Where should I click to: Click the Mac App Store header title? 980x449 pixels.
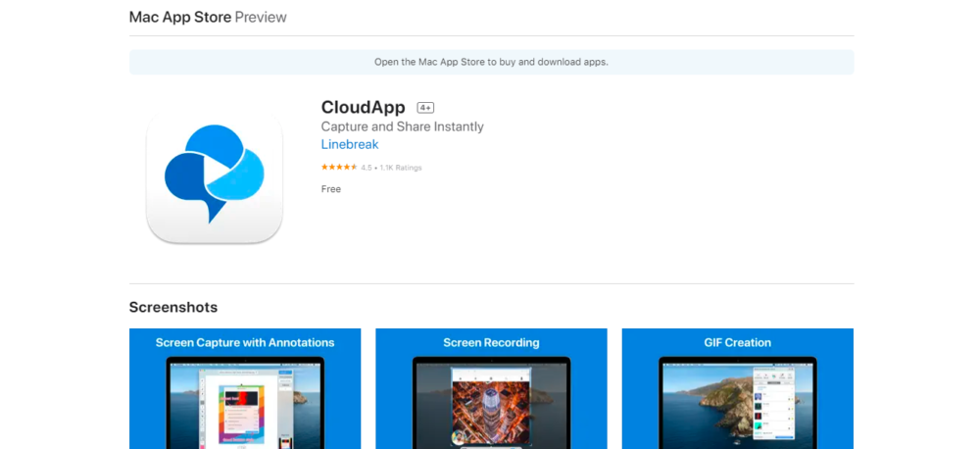coord(179,18)
